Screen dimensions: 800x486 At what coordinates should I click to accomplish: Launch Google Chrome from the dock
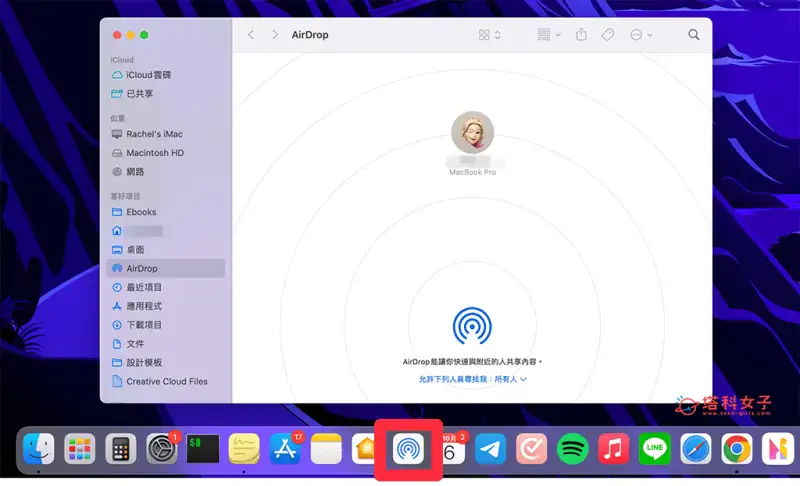point(737,449)
